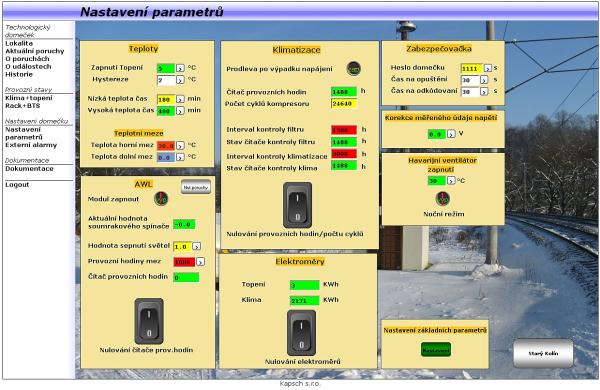Click arrow beside Hodnota sepnutí světel

tap(196, 246)
